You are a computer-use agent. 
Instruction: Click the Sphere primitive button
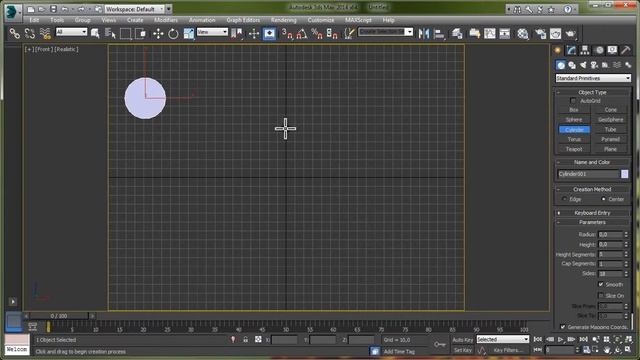pos(574,120)
